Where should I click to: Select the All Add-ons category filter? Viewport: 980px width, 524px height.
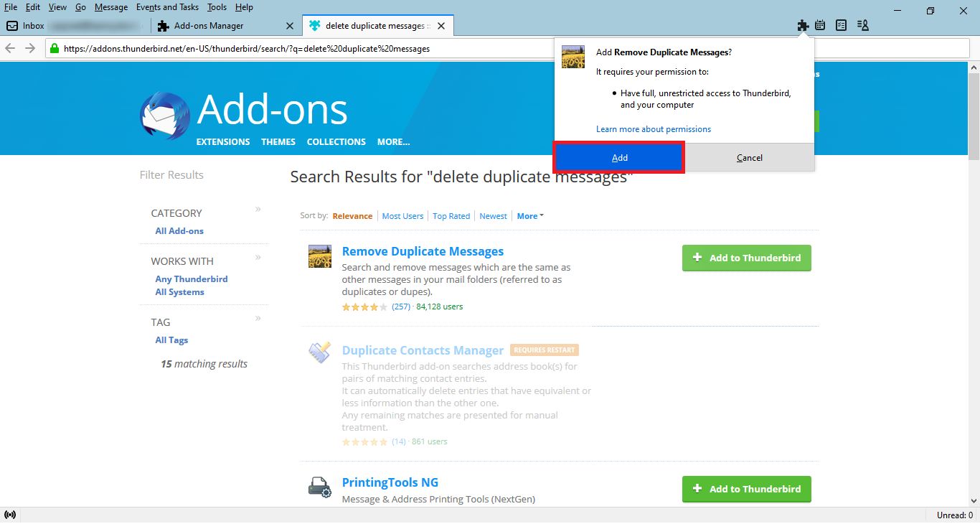[x=179, y=231]
